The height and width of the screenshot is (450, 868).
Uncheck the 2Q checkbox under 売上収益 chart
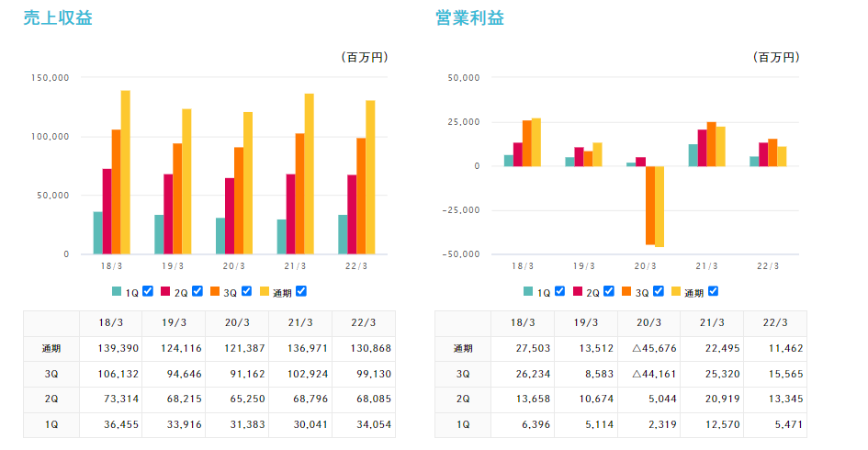pyautogui.click(x=197, y=291)
